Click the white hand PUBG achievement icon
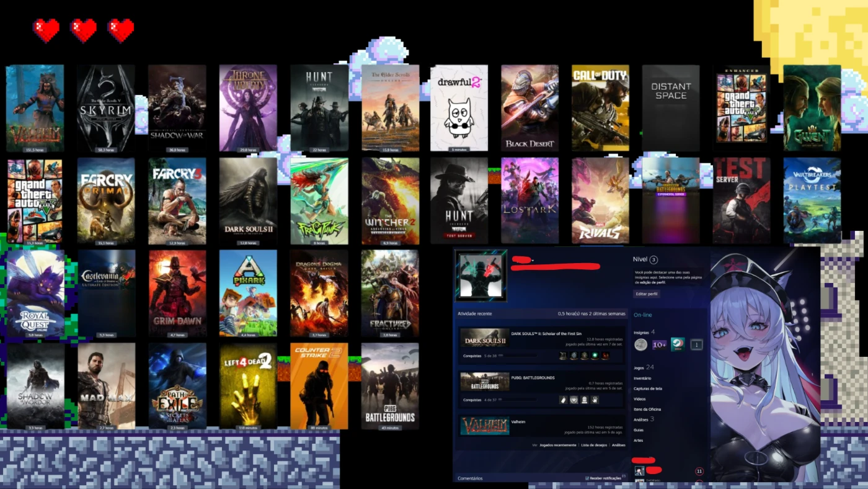 (595, 400)
